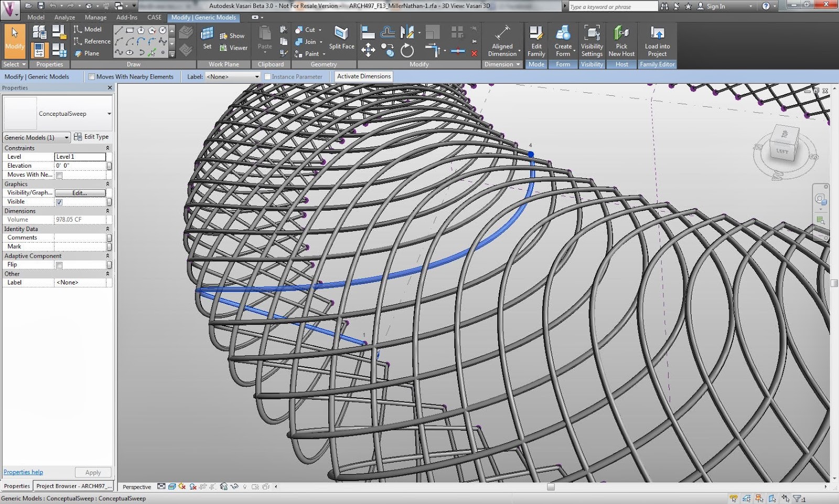Screen dimensions: 839x504
Task: Open the Properties help link
Action: pos(23,472)
